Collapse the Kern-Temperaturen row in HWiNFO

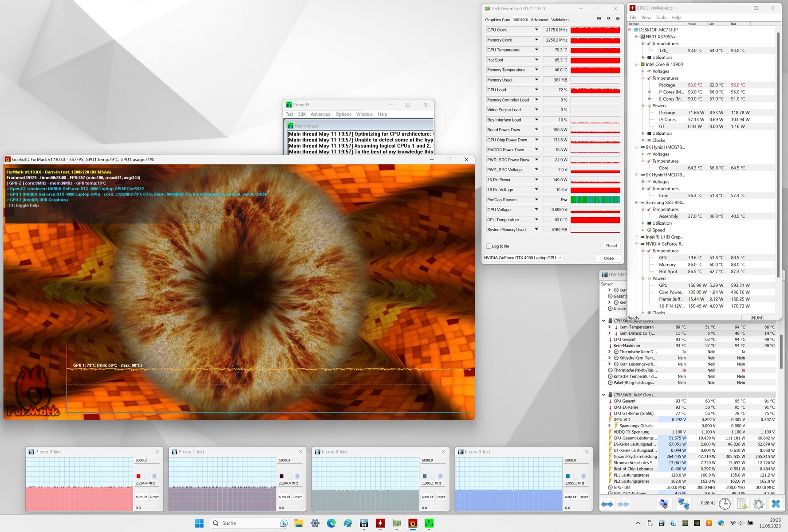(x=609, y=327)
